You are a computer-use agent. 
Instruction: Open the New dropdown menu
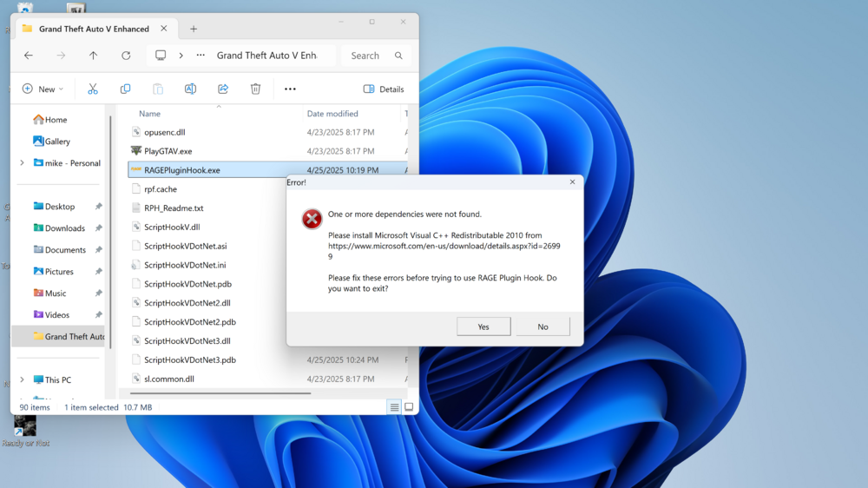coord(43,89)
